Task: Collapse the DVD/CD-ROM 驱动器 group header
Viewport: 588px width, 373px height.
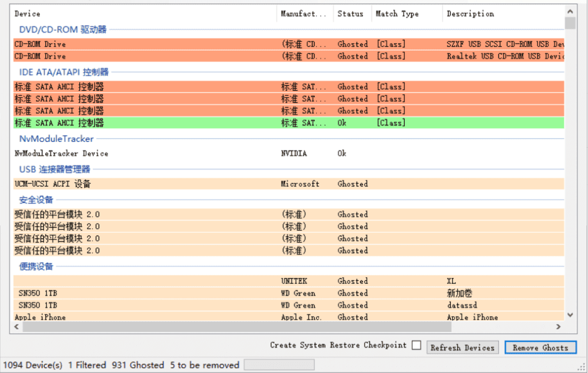Action: pyautogui.click(x=63, y=30)
